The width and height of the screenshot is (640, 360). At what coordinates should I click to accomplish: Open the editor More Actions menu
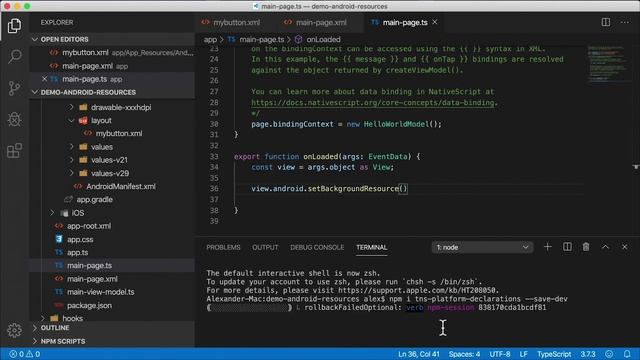tap(625, 22)
